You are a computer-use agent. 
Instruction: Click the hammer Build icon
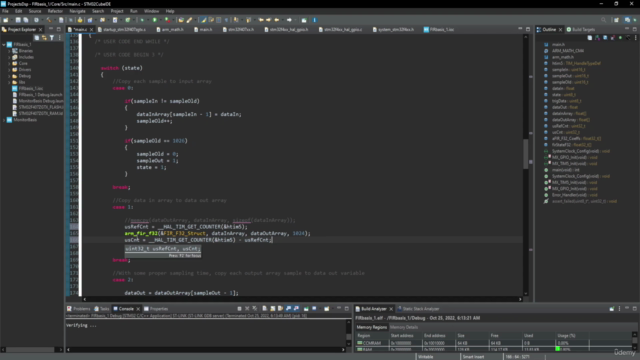click(x=49, y=20)
